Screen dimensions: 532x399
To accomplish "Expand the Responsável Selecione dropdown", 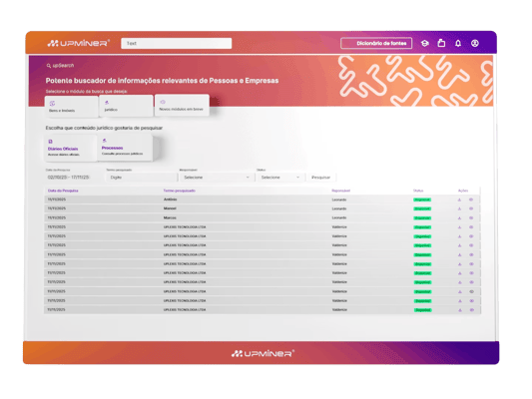I will 217,178.
